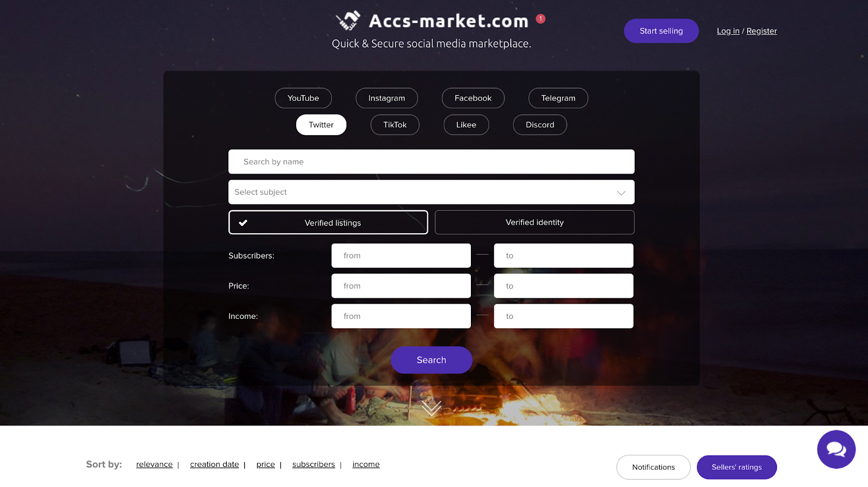Open the live chat bubble icon
Screen dimensions: 868x487
[x=836, y=449]
